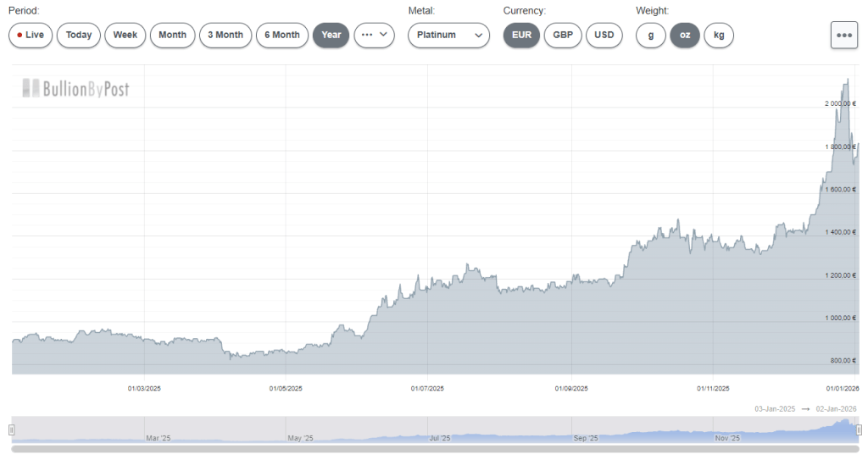Select the Month period
The image size is (868, 460).
(x=172, y=36)
